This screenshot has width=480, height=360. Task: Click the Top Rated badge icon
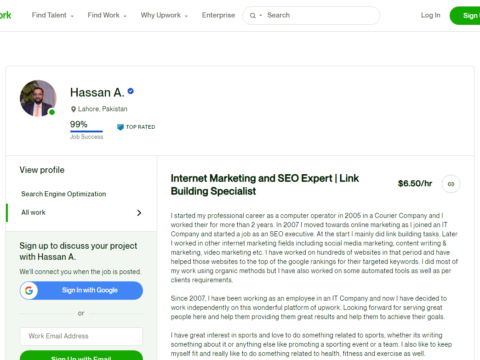tap(120, 127)
